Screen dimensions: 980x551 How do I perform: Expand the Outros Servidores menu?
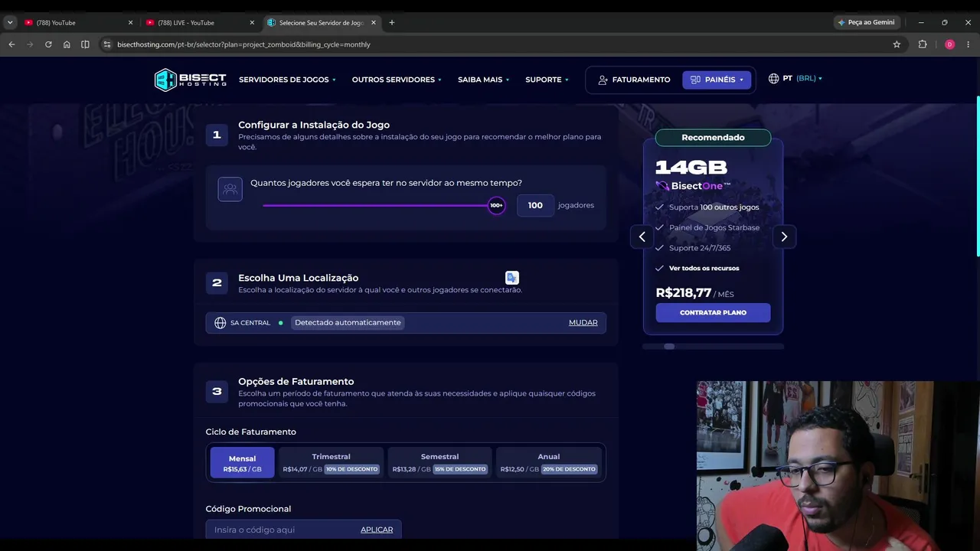click(397, 80)
